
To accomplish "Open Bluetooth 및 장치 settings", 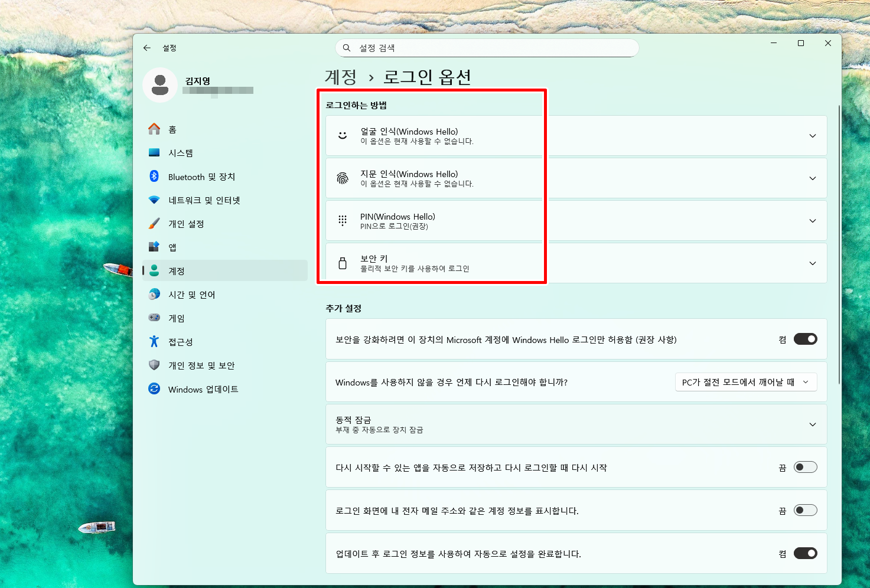I will [x=225, y=176].
